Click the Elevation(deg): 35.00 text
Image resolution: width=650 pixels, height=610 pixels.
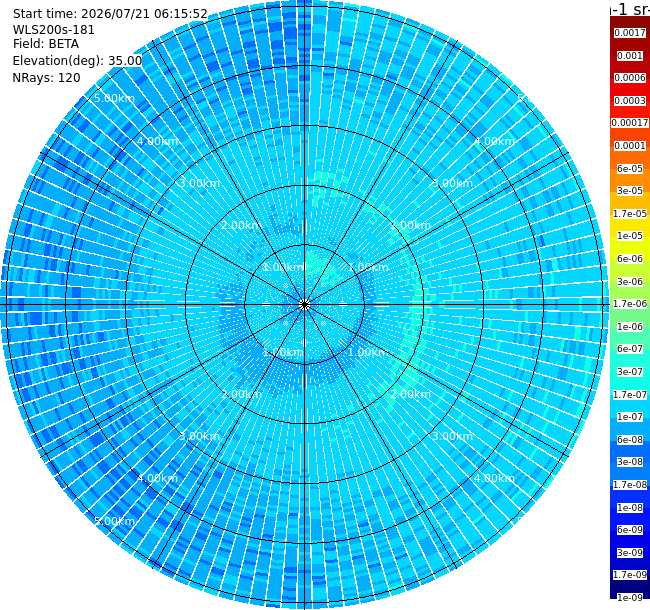77,61
